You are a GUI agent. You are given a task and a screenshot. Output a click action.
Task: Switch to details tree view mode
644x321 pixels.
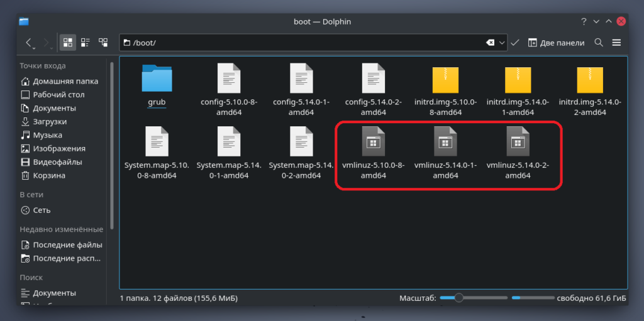(x=103, y=43)
